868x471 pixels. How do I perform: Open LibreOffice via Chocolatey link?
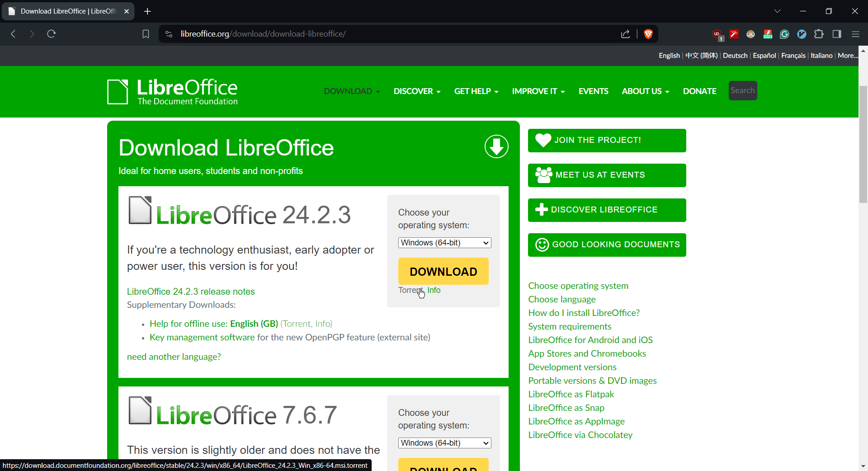(x=580, y=435)
